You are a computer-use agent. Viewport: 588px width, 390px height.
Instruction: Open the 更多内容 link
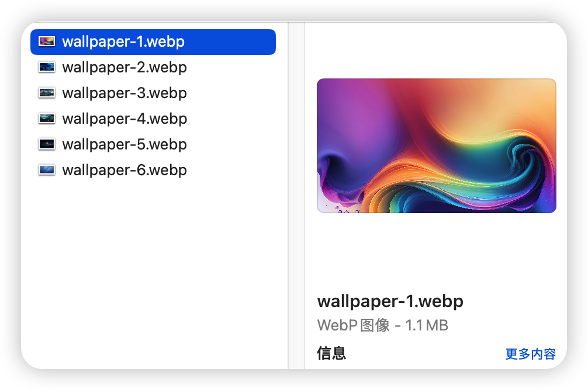(530, 354)
